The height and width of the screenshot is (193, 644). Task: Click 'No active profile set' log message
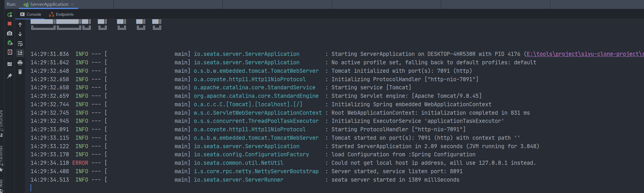(434, 62)
